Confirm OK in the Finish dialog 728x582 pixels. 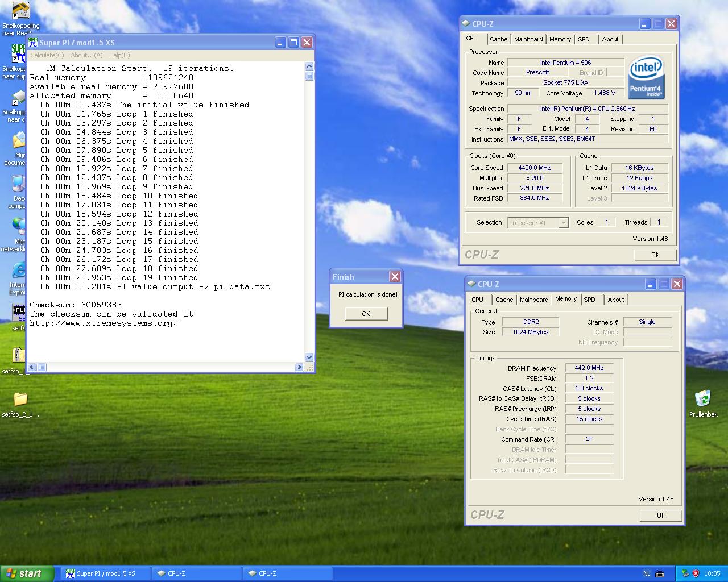point(366,314)
